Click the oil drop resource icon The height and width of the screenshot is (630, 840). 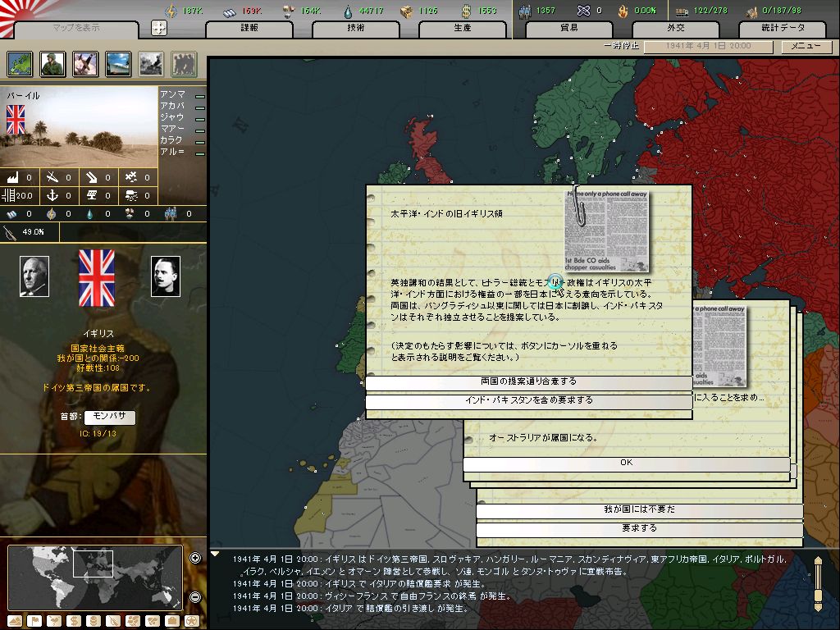click(x=348, y=11)
